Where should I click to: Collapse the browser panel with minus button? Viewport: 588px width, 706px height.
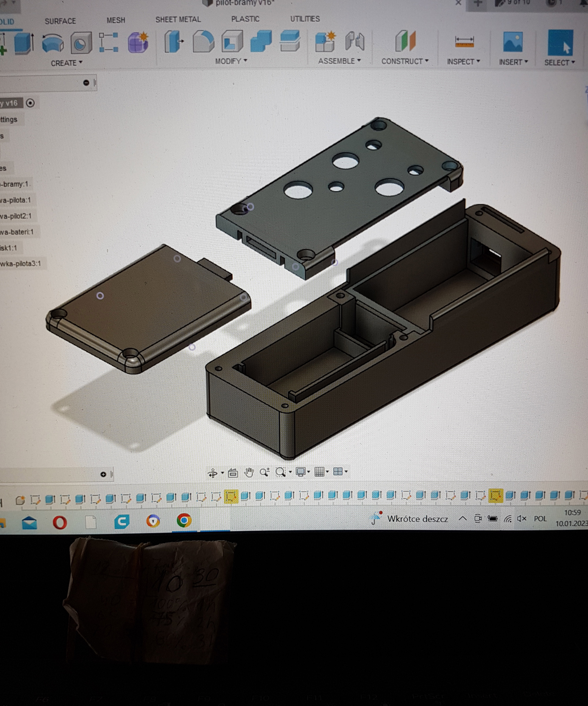[x=86, y=83]
